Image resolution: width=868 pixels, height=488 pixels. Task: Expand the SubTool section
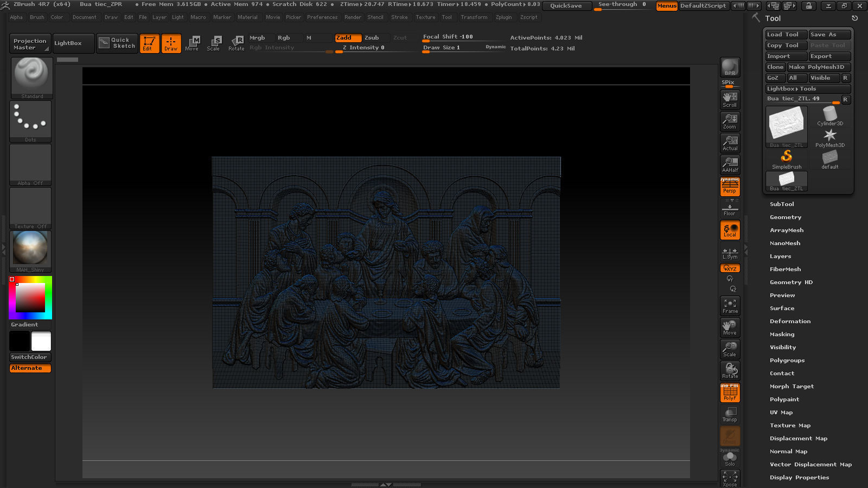click(781, 204)
